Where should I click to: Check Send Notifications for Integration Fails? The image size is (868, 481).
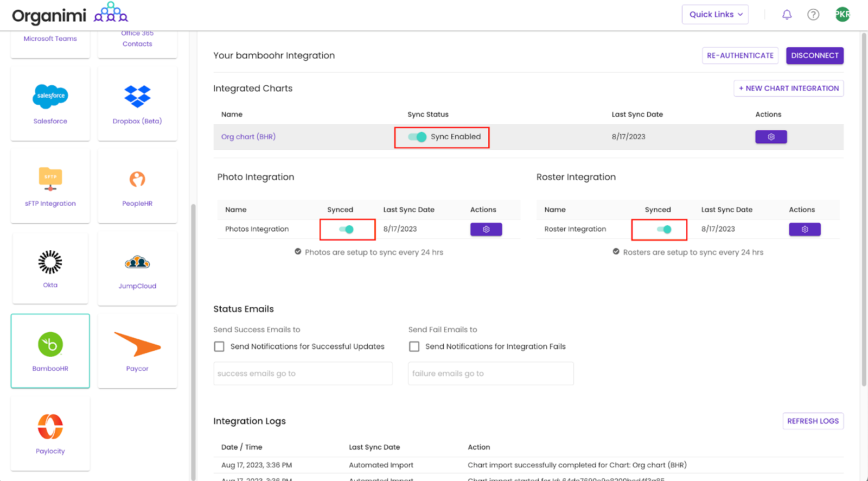coord(414,346)
